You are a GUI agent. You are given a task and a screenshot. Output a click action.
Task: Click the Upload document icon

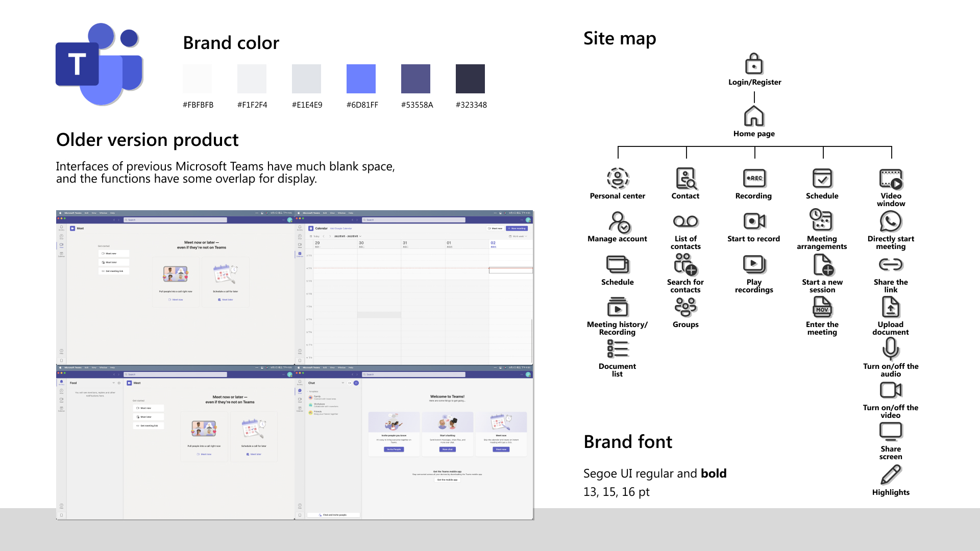tap(891, 307)
